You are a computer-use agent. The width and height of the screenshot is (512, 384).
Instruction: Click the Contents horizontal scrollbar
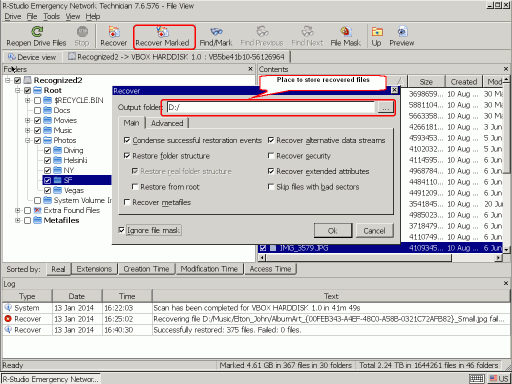(380, 258)
